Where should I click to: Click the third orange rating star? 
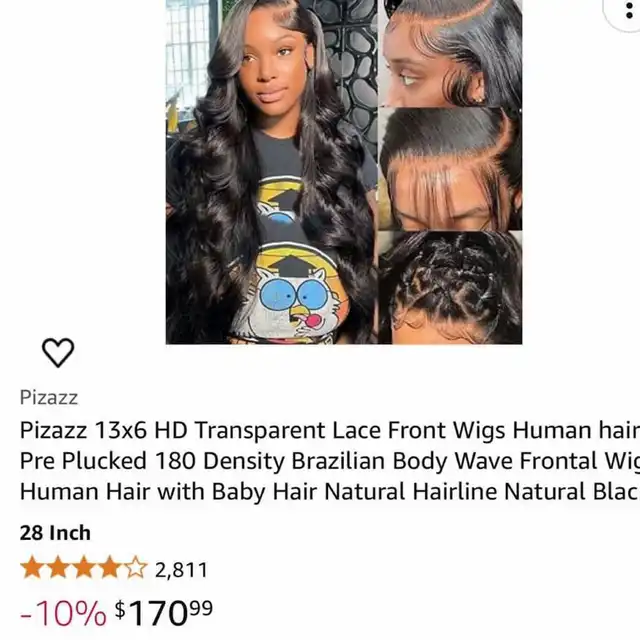[x=84, y=568]
